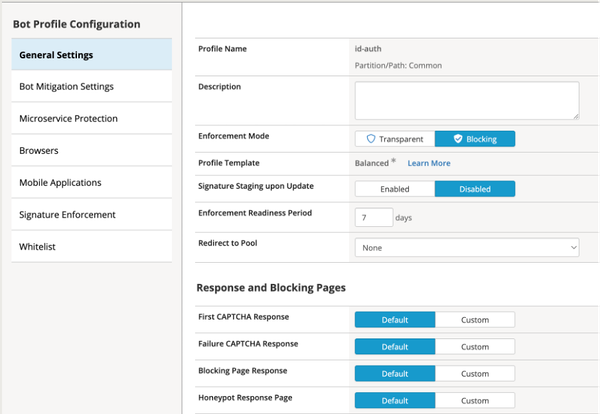The width and height of the screenshot is (600, 414).
Task: Choose Custom for First CAPTCHA Response
Action: 475,320
